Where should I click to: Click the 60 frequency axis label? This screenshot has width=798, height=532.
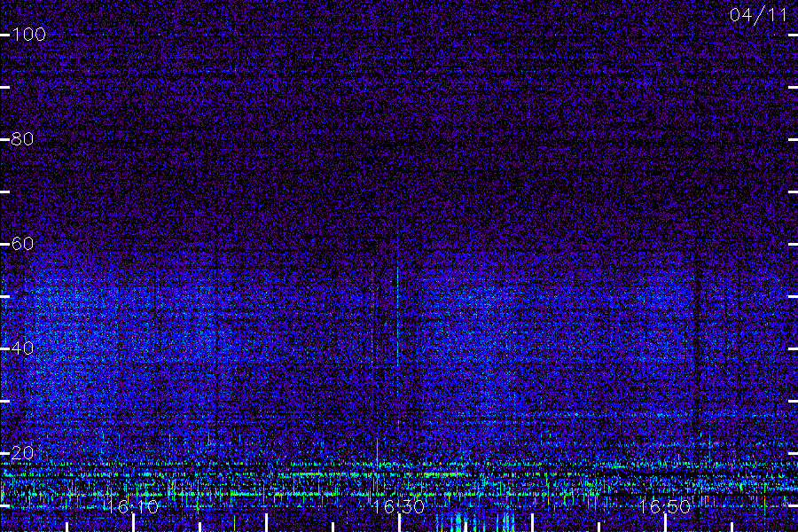coord(22,243)
